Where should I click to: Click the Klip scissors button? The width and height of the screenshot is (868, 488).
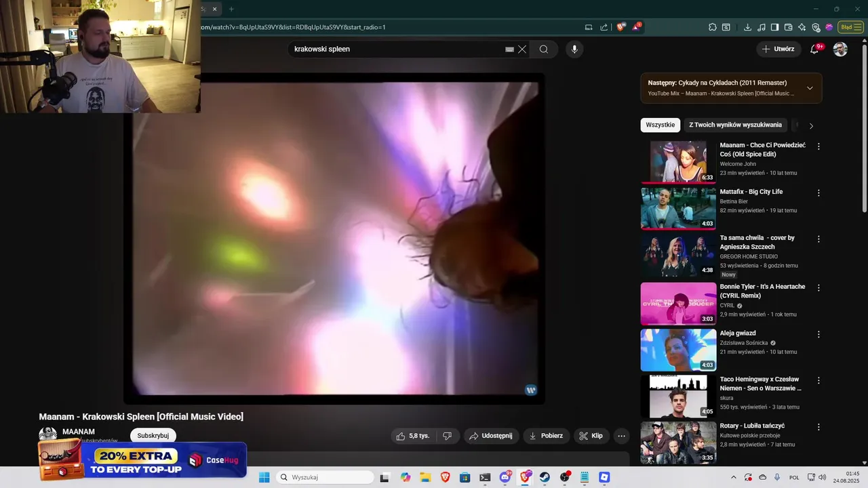tap(591, 436)
